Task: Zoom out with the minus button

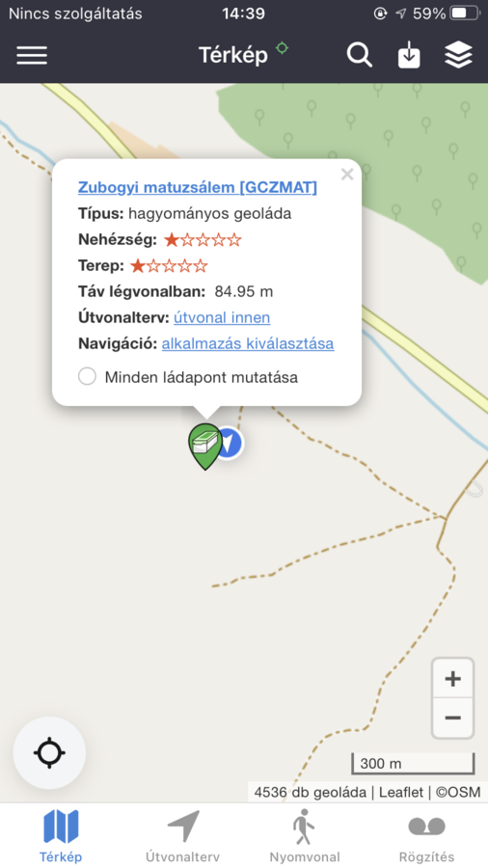Action: click(x=452, y=718)
